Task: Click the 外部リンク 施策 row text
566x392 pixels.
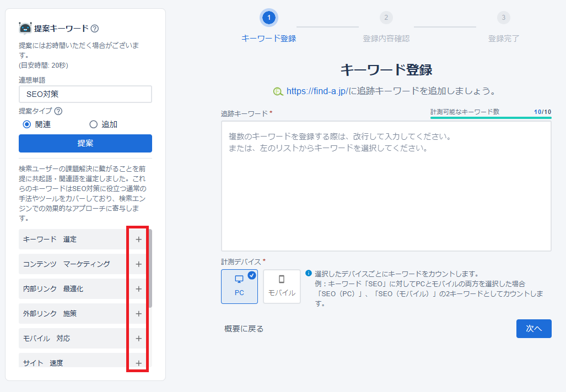Action: [50, 314]
